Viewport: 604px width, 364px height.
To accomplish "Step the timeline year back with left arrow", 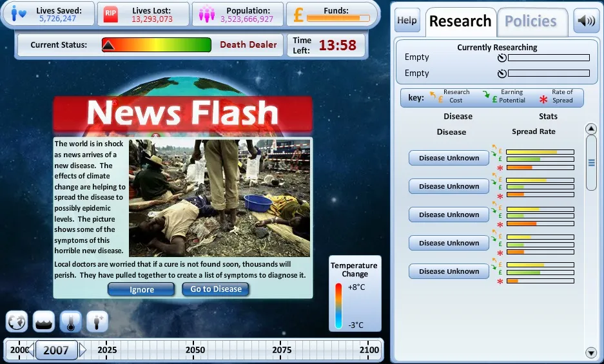I will coord(31,350).
